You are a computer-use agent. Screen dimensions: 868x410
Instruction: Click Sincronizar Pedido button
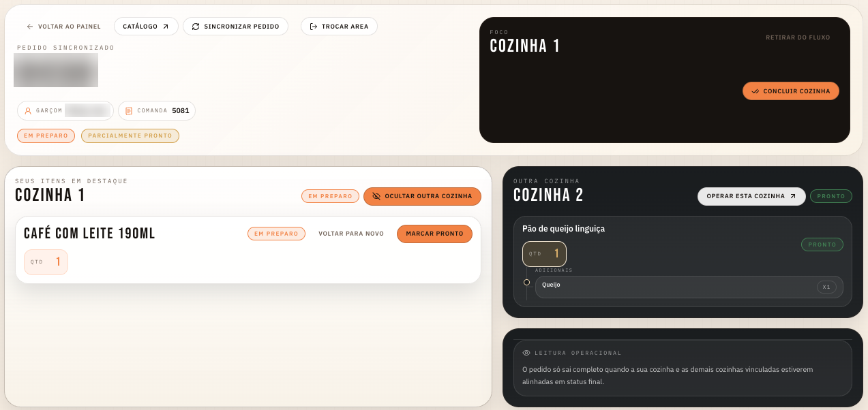(x=235, y=27)
